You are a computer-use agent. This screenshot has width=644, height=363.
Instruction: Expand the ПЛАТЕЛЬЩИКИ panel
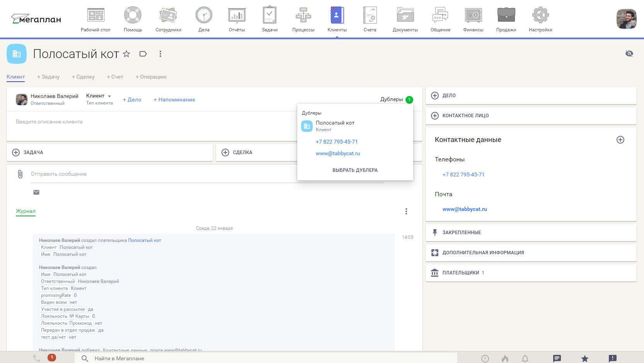coord(531,273)
